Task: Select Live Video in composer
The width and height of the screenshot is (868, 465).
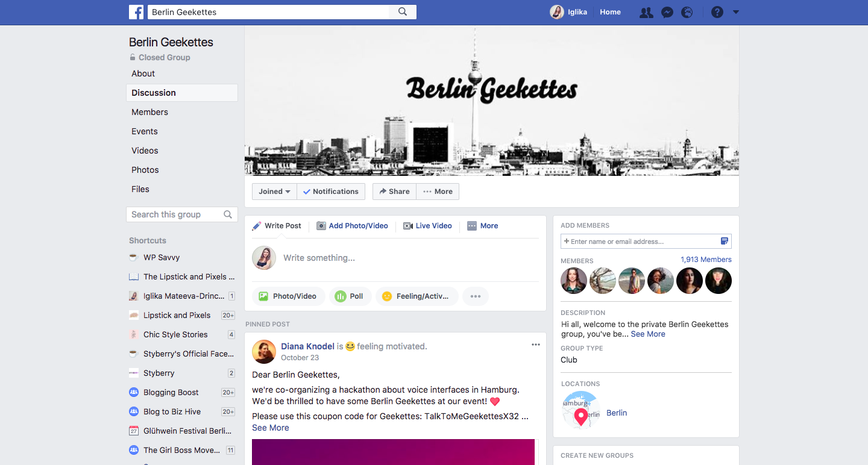Action: [x=427, y=226]
